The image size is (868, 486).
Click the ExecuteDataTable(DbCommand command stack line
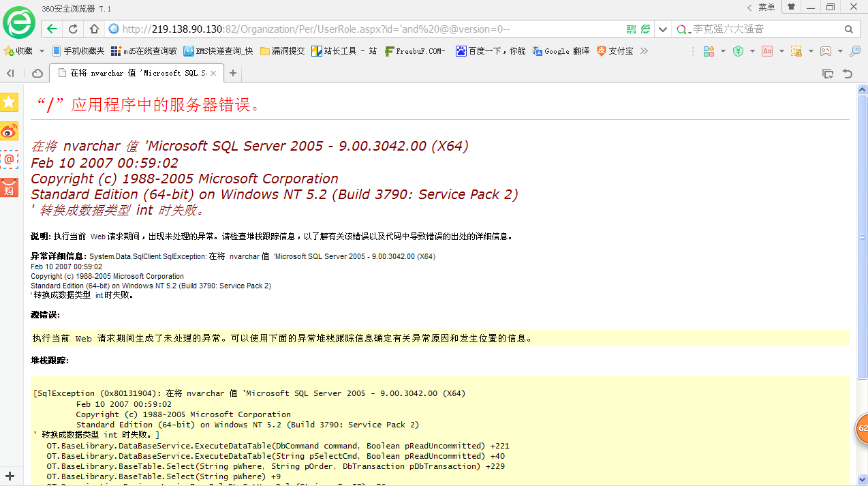click(278, 446)
